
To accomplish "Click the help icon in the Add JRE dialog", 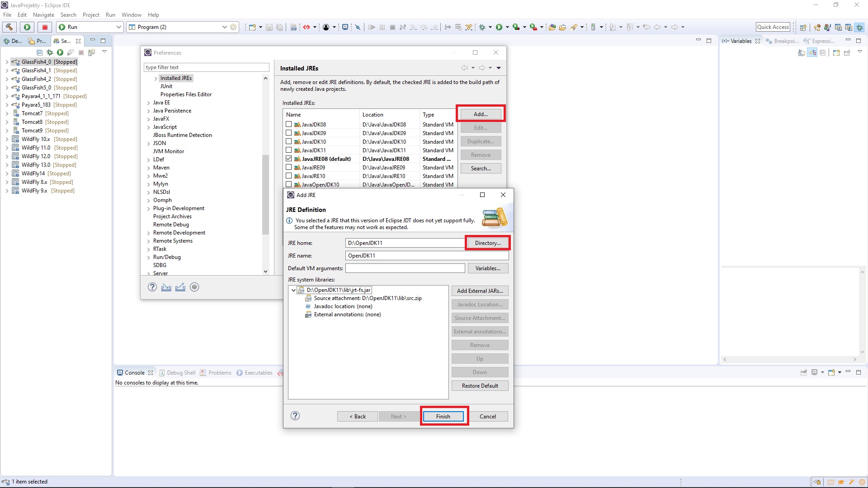I will pyautogui.click(x=295, y=416).
